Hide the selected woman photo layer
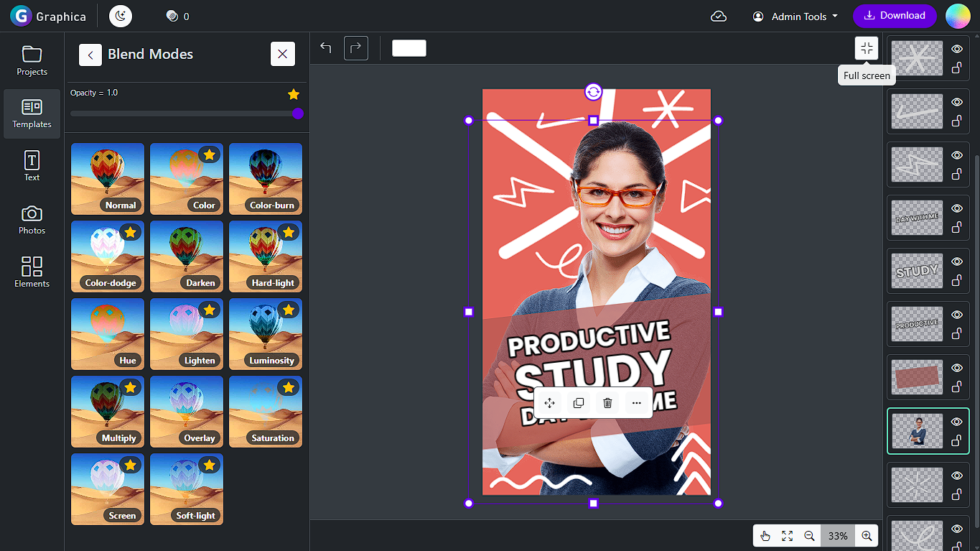The image size is (980, 551). (x=956, y=422)
